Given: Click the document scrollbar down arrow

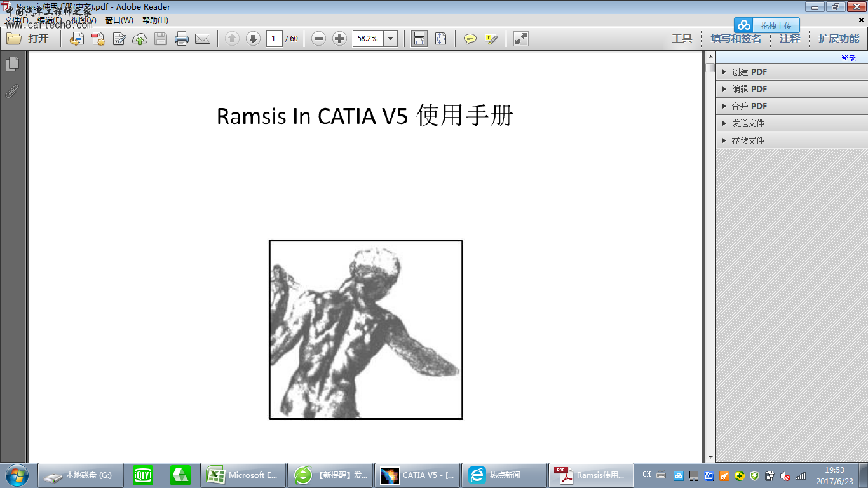Looking at the screenshot, I should pyautogui.click(x=710, y=457).
